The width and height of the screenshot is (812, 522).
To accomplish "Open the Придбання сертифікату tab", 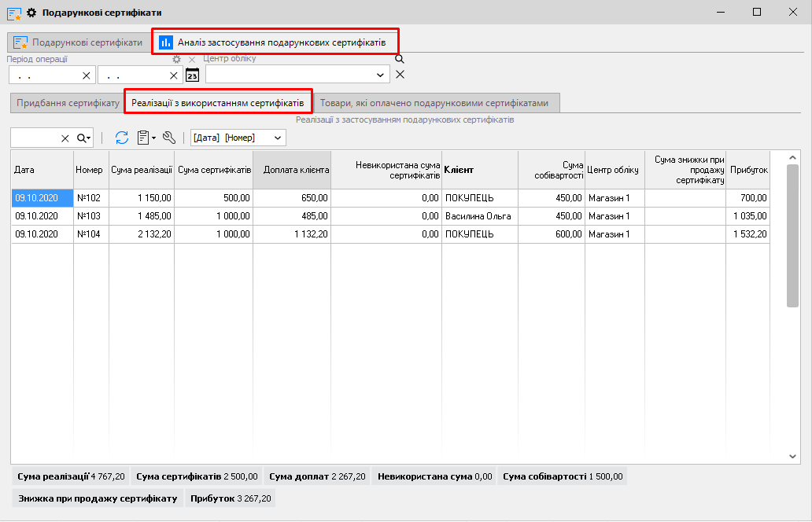I will click(x=68, y=103).
